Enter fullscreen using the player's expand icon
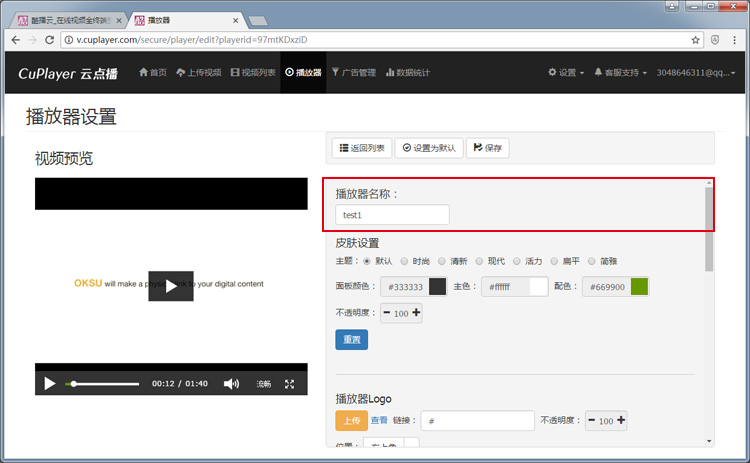The width and height of the screenshot is (750, 463). tap(290, 384)
